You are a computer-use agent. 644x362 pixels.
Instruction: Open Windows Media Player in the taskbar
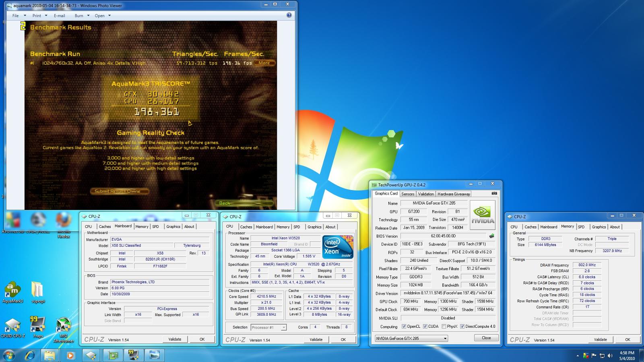pyautogui.click(x=70, y=355)
